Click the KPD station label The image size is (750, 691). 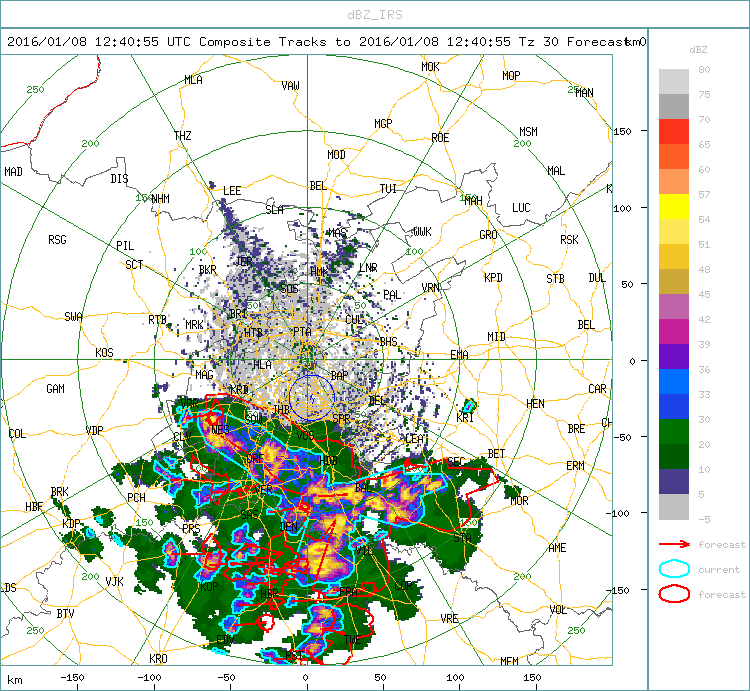[493, 277]
